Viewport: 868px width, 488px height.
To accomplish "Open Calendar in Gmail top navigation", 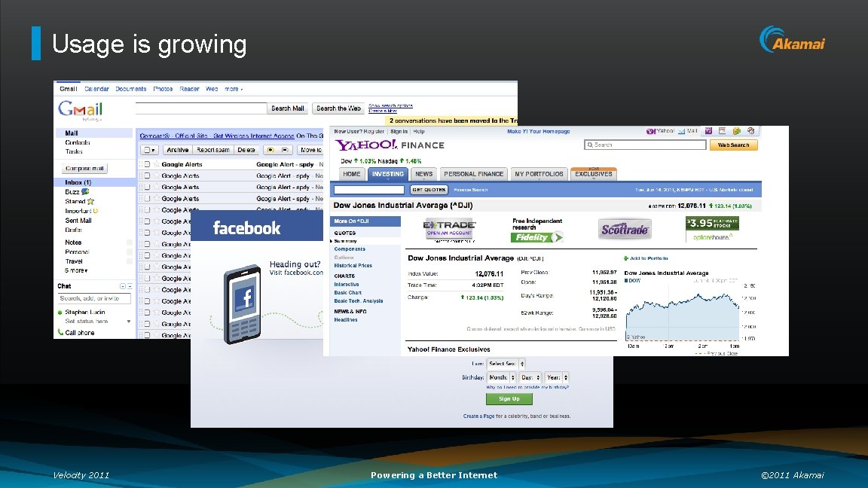I will point(96,89).
